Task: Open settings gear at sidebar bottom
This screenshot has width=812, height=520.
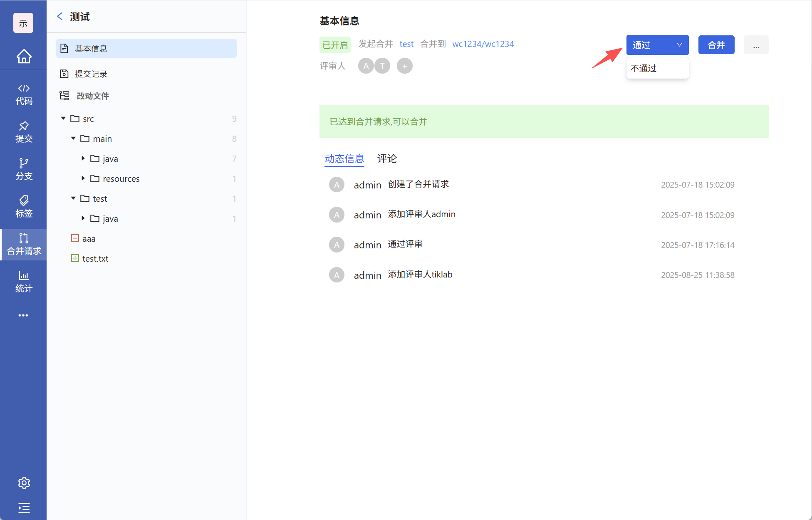Action: pos(24,483)
